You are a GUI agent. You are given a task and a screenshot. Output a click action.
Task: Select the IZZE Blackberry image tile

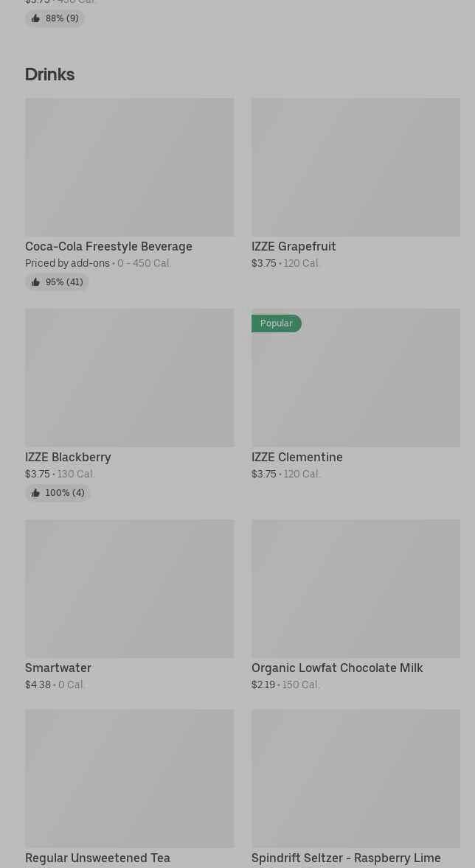pos(129,378)
